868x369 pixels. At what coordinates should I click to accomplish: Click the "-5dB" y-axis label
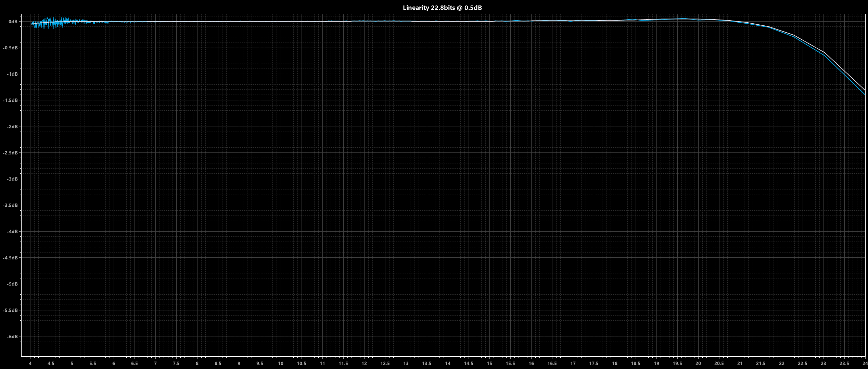[12, 284]
